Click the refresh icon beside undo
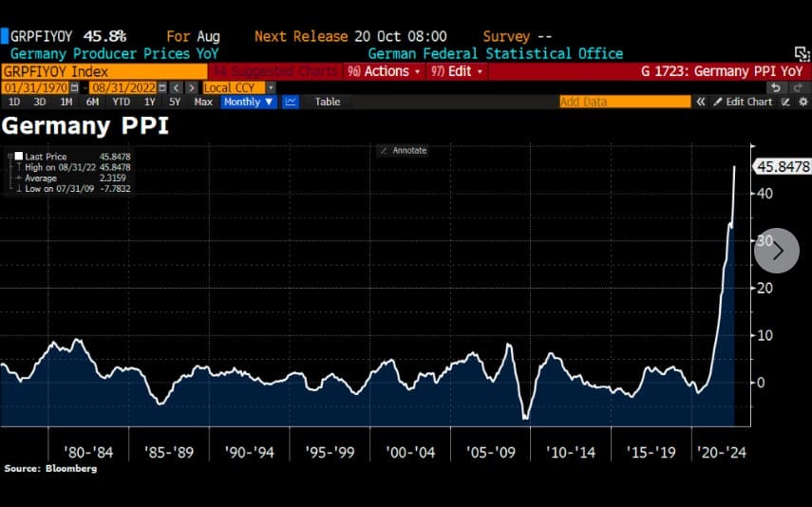812x507 pixels. point(800,87)
